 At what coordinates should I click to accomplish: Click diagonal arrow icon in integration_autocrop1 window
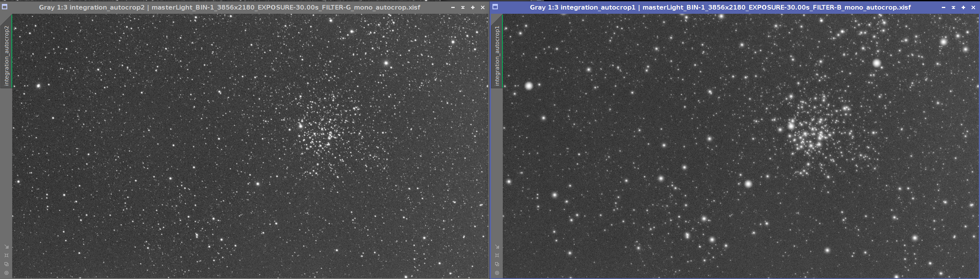pos(497,247)
